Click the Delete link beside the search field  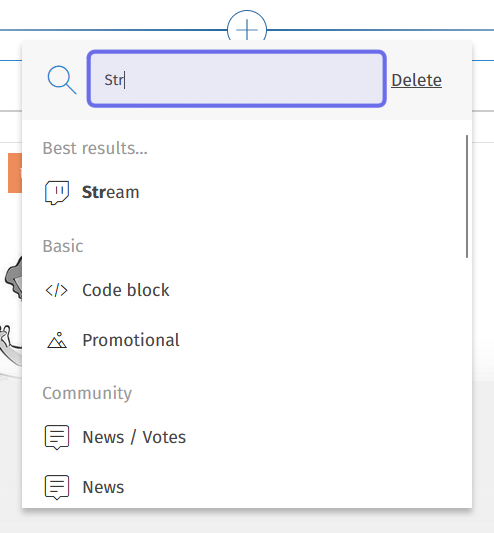tap(416, 81)
